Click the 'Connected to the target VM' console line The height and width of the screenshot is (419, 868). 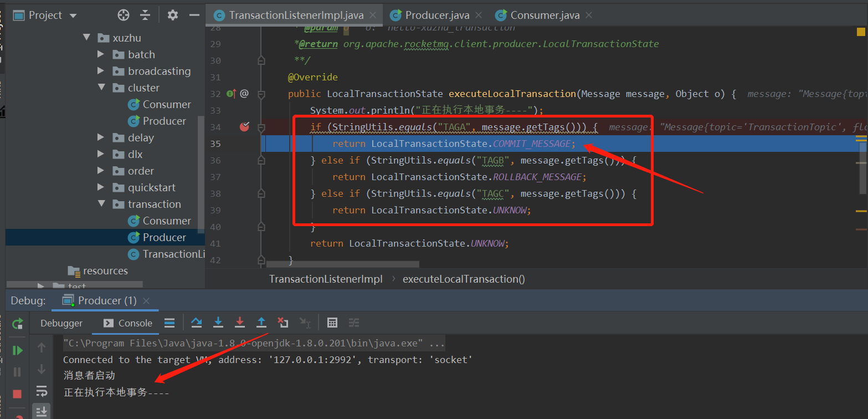click(268, 360)
